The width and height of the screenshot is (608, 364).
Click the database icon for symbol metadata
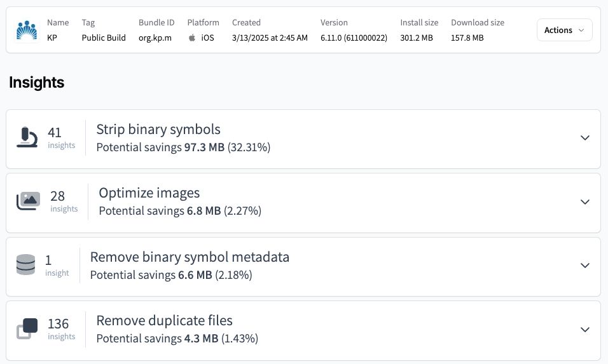click(x=26, y=265)
